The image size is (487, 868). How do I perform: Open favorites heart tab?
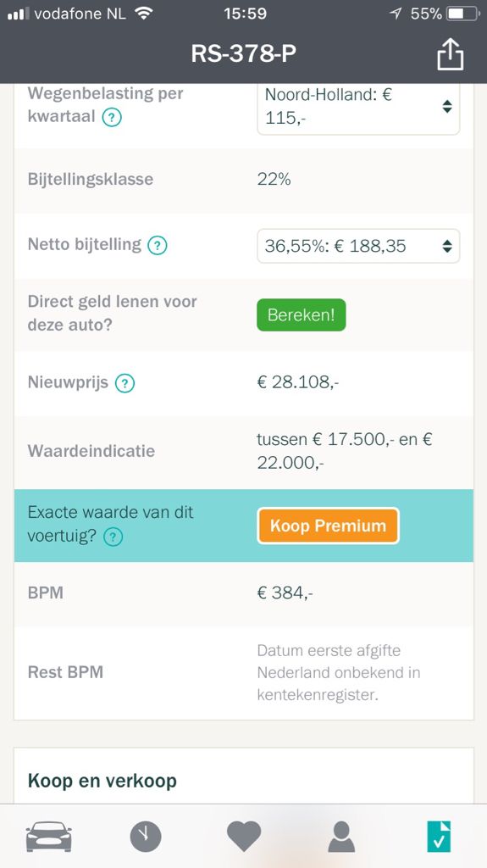(x=244, y=837)
